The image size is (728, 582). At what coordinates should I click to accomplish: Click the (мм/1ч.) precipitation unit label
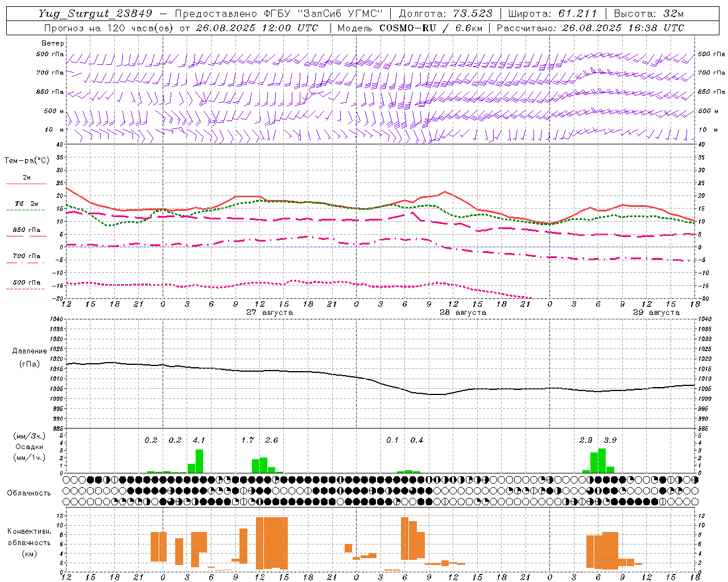coord(29,458)
